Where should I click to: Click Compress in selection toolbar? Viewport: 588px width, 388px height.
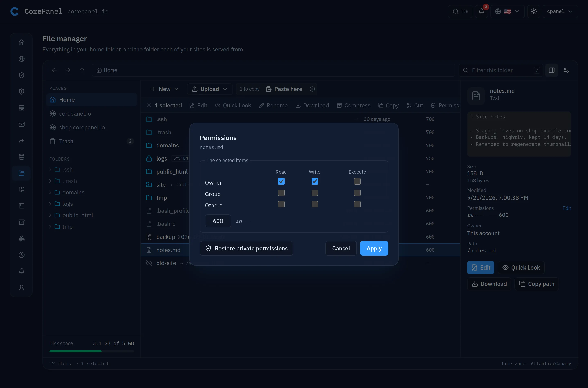point(353,105)
